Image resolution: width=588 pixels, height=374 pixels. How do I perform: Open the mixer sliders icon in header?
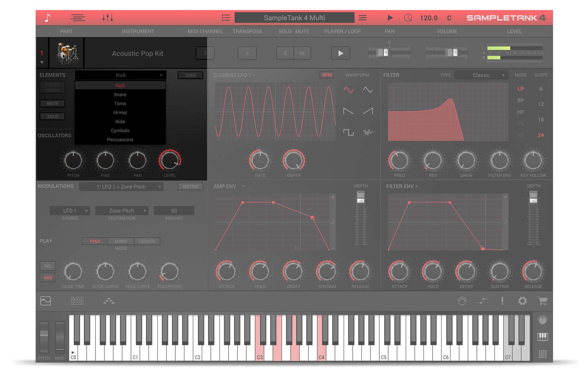(108, 18)
